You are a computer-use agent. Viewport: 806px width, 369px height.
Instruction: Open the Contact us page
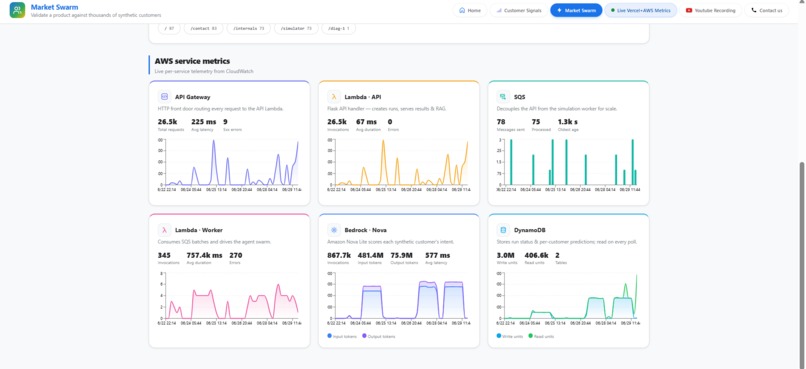tap(766, 10)
